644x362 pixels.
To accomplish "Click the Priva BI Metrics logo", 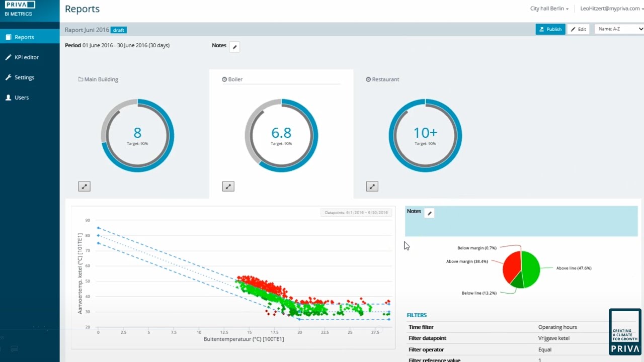I will pos(20,9).
